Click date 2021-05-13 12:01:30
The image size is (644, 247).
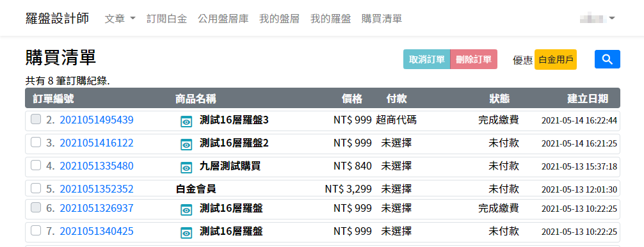click(579, 189)
